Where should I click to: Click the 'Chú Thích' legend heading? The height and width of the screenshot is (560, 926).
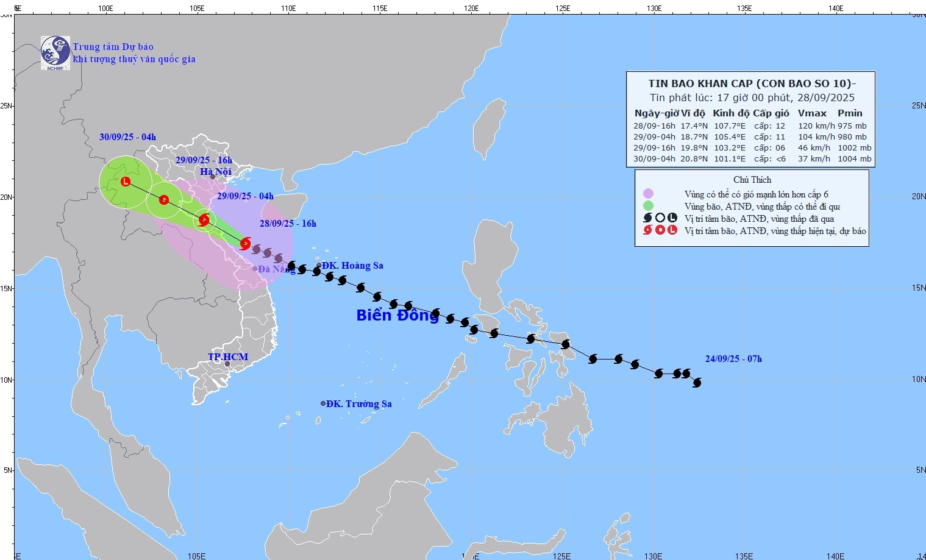coord(752,180)
